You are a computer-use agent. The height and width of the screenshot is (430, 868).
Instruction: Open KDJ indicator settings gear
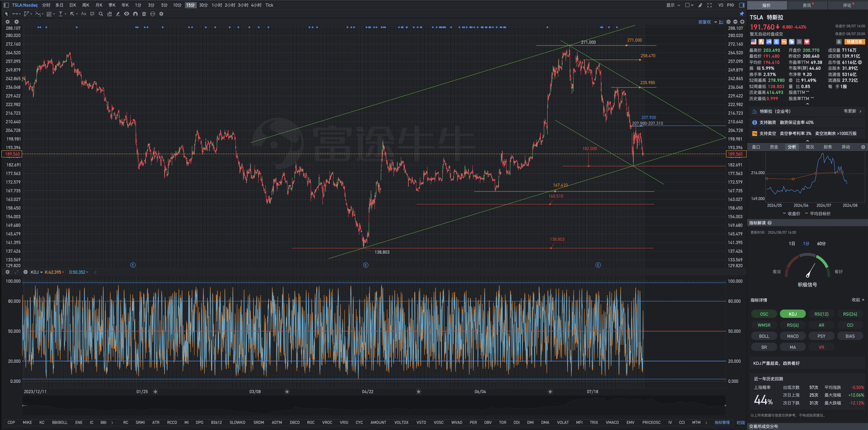(x=8, y=272)
